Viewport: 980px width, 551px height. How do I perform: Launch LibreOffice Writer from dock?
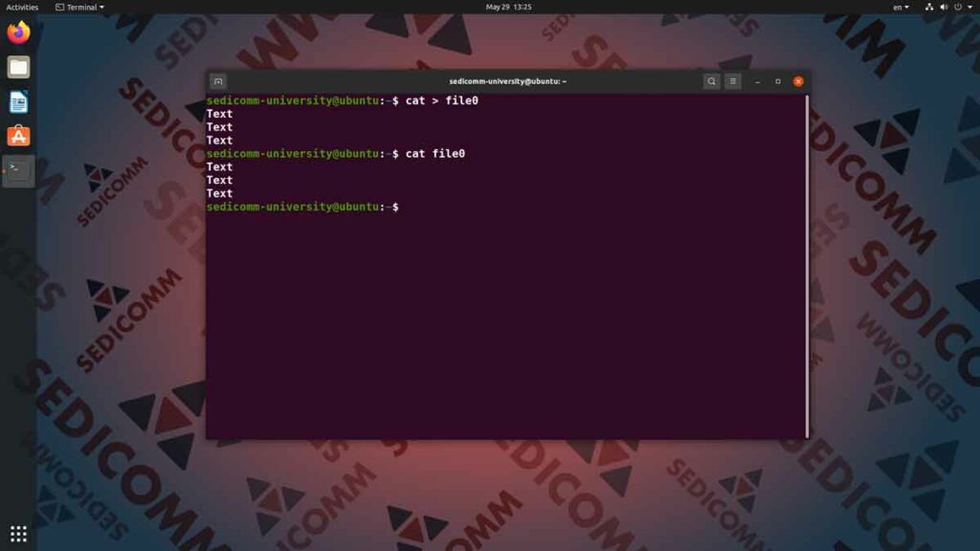click(x=18, y=101)
